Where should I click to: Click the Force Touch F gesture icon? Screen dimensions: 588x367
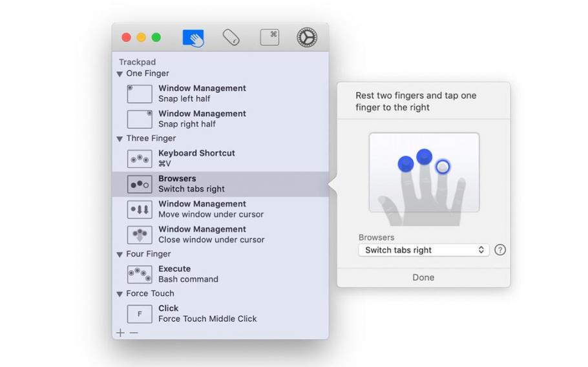[140, 314]
